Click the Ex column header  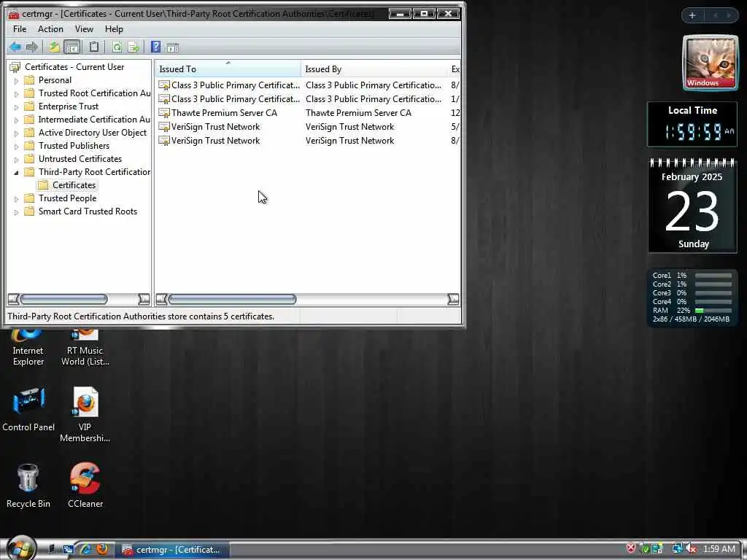tap(455, 69)
